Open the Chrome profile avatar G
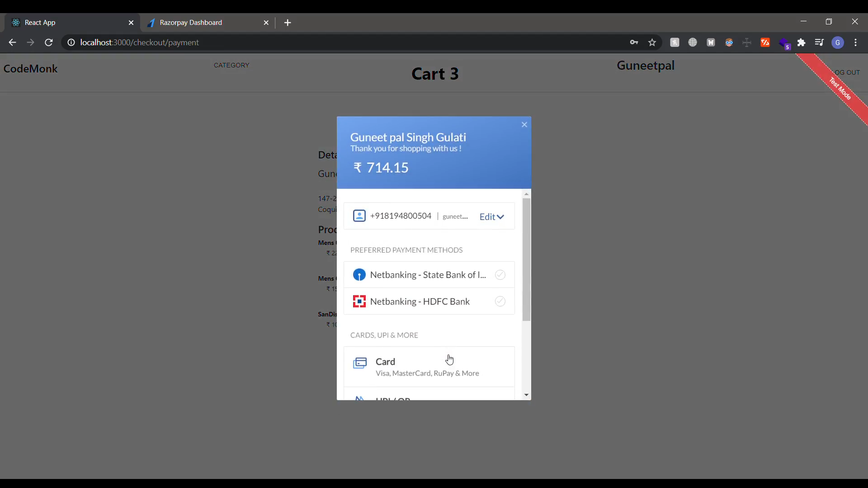Viewport: 868px width, 488px height. click(838, 42)
